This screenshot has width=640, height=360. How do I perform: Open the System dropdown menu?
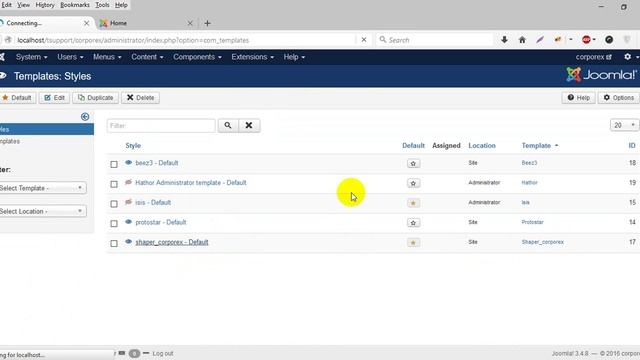(31, 57)
